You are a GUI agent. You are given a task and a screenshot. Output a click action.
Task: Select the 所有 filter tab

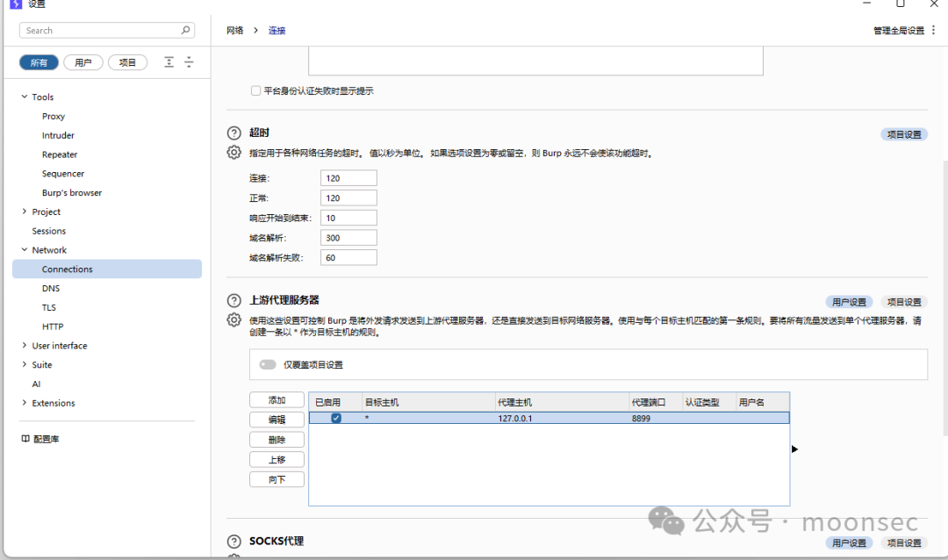39,62
